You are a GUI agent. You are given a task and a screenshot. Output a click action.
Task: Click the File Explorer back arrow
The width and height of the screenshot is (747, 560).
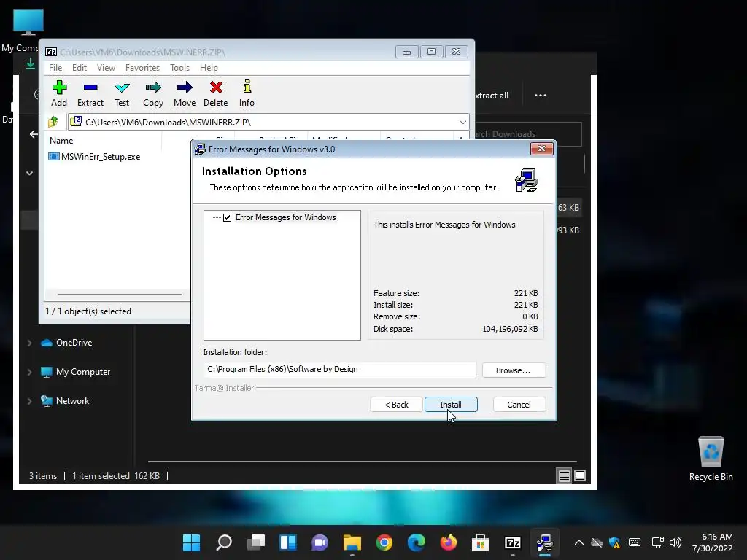click(x=34, y=134)
